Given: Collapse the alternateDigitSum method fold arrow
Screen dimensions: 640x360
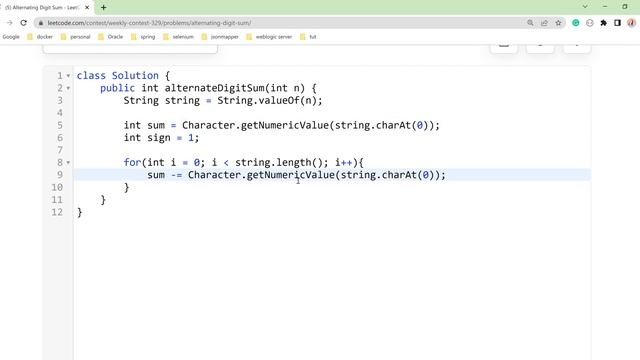Looking at the screenshot, I should click(68, 88).
